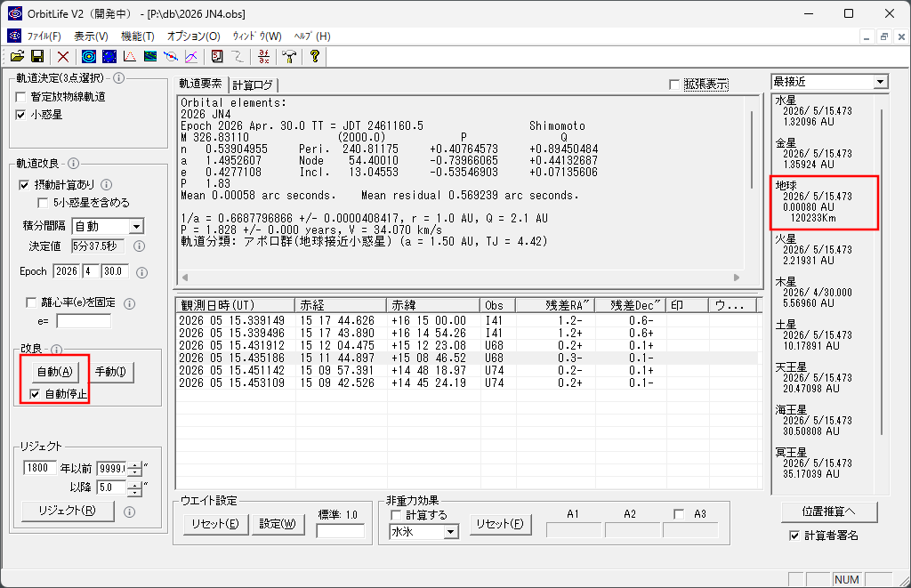Open the hammer settings tool icon
The height and width of the screenshot is (588, 911).
point(289,56)
